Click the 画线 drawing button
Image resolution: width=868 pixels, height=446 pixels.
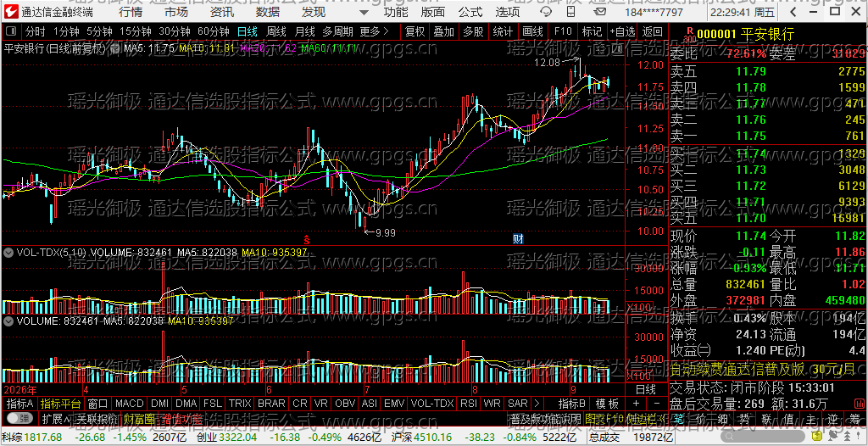[532, 31]
